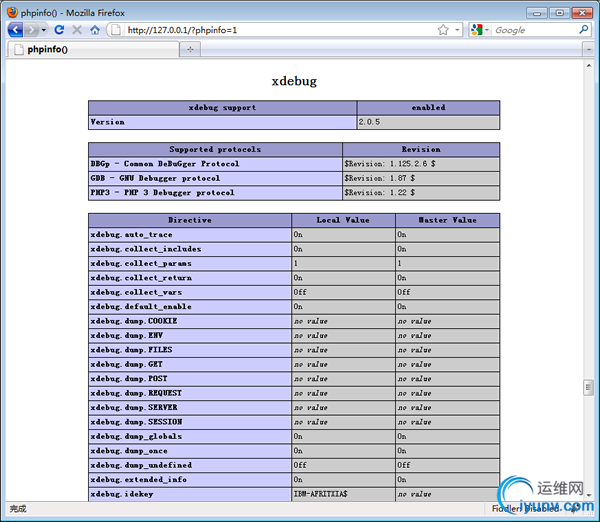Select the phpinfo() tab
Viewport: 600px width, 522px height.
pyautogui.click(x=93, y=49)
